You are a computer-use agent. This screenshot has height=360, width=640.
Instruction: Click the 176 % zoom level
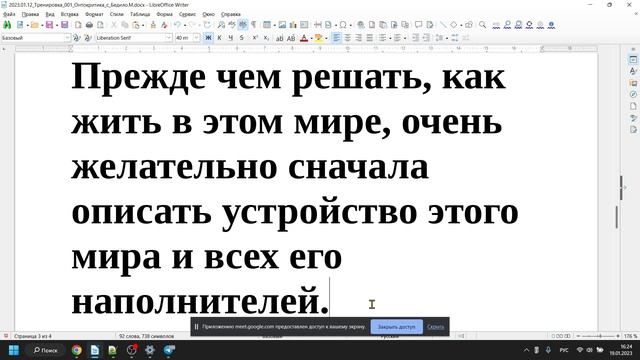(631, 336)
